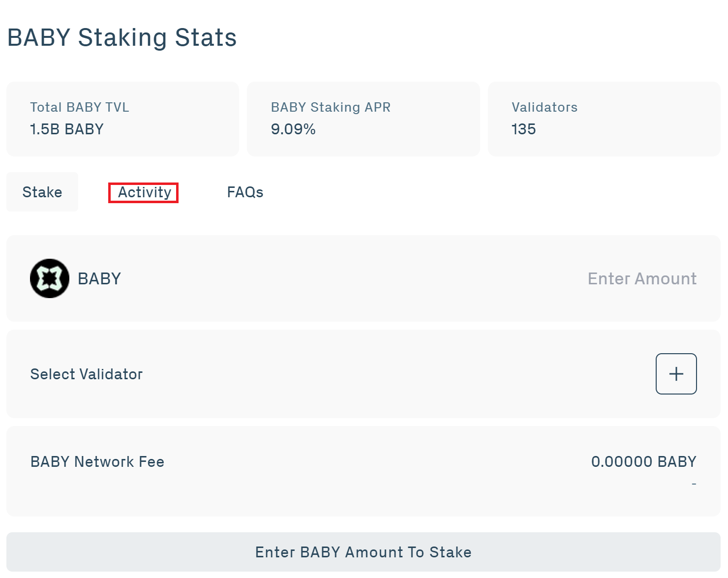The height and width of the screenshot is (578, 728).
Task: Select the Stake tab
Action: click(x=42, y=192)
